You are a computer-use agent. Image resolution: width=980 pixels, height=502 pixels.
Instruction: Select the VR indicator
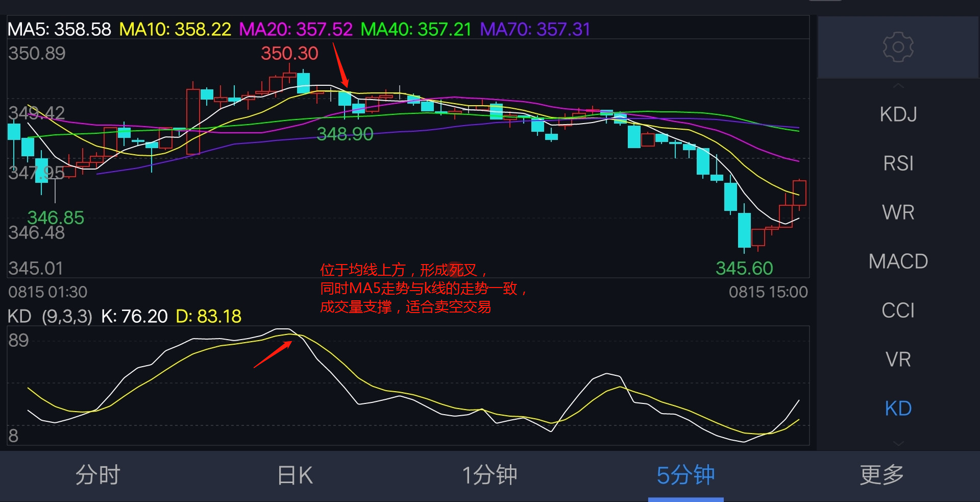pos(897,359)
